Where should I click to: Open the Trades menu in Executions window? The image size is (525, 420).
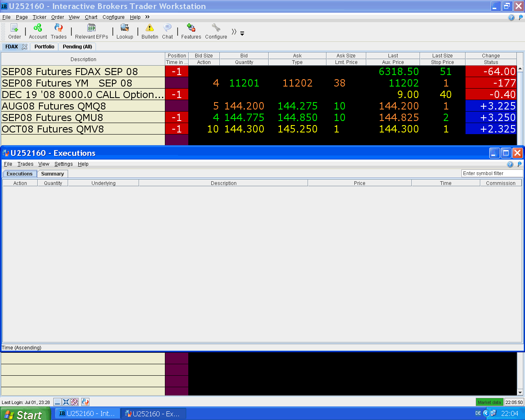click(25, 164)
